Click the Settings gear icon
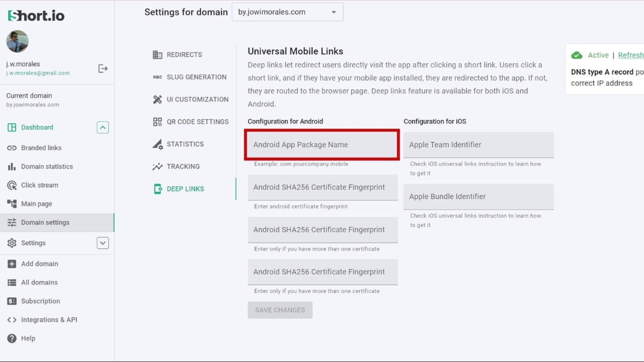Viewport: 644px width, 362px height. (x=12, y=243)
